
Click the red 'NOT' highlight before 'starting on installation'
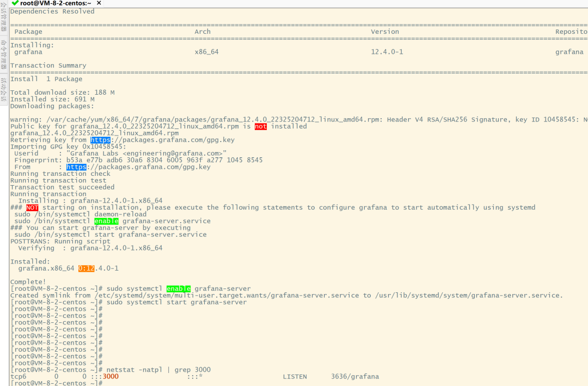pos(32,207)
